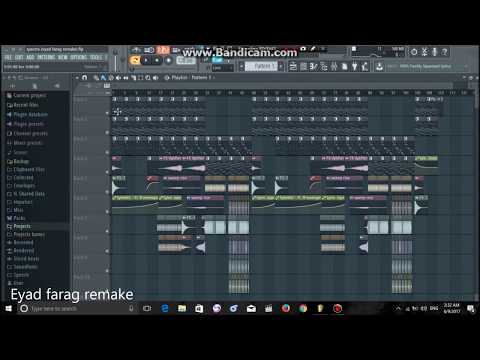Expand Plugin database in browser
The image size is (480, 360).
27,114
